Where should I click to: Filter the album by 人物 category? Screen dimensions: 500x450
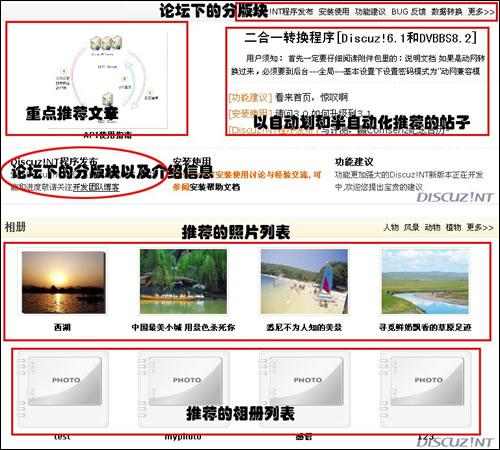(x=391, y=227)
